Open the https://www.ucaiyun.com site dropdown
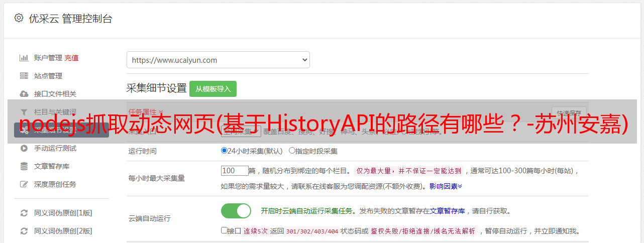This screenshot has height=243, width=644. [218, 60]
